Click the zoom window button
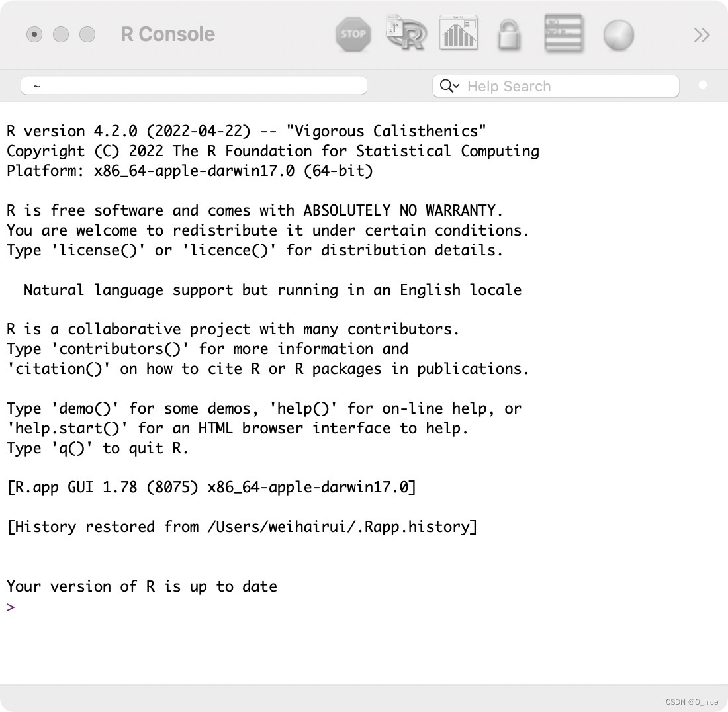 (x=87, y=34)
